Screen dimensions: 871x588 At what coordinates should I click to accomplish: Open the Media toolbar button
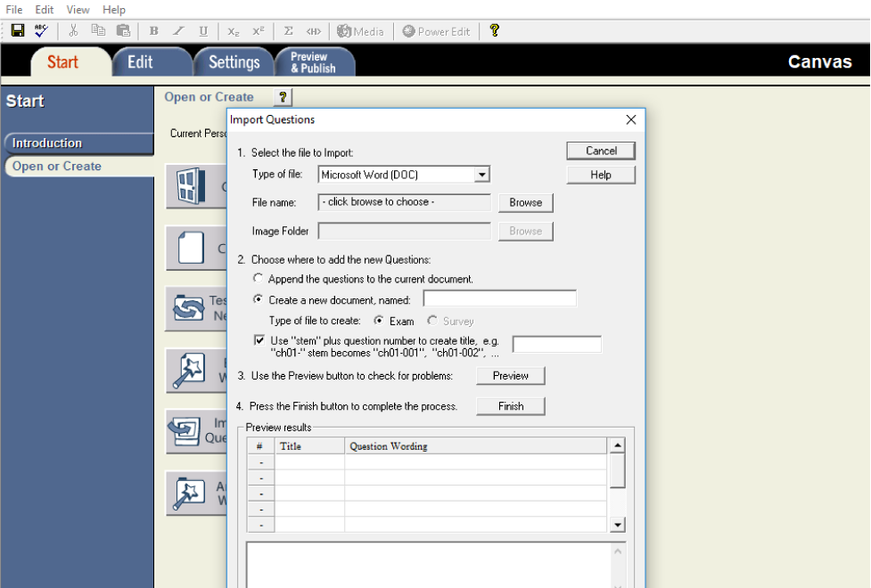(x=360, y=32)
